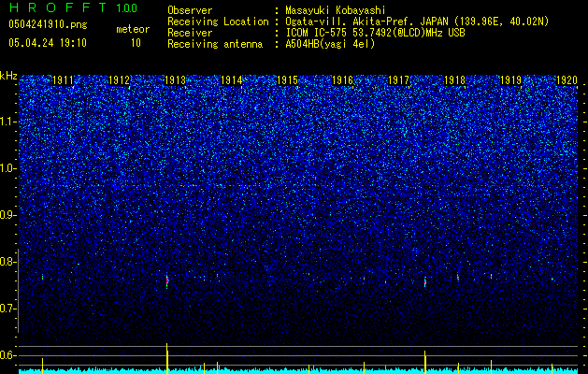Click the 1915 time marker
The image size is (588, 374).
point(287,80)
